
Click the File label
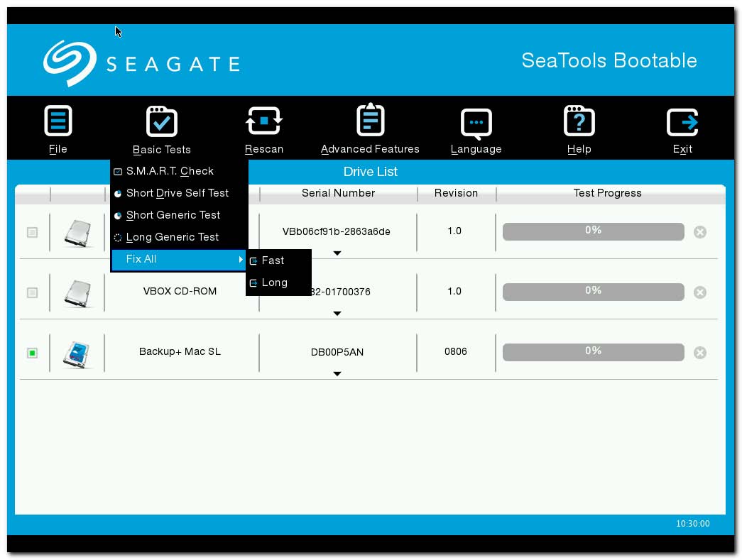coord(58,149)
